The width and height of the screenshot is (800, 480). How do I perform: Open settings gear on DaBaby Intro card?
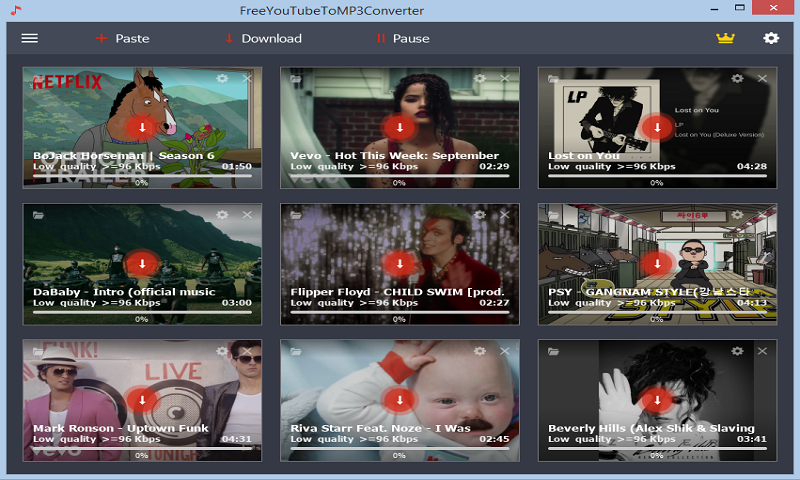click(222, 215)
